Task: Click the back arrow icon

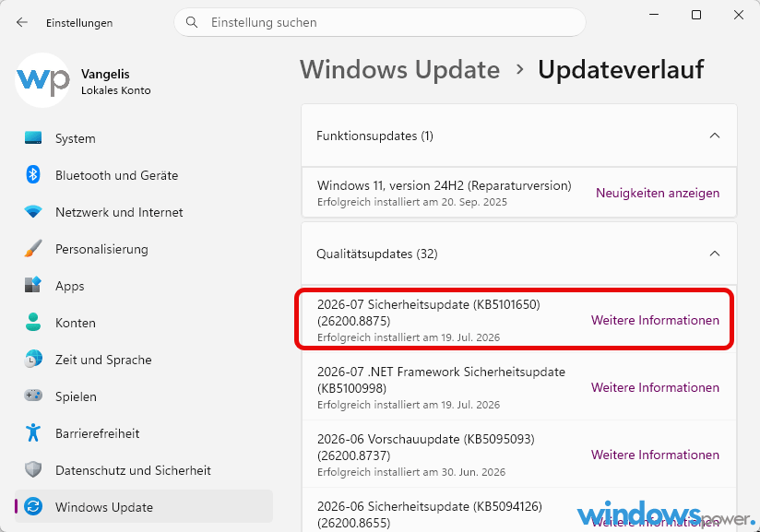Action: click(22, 22)
